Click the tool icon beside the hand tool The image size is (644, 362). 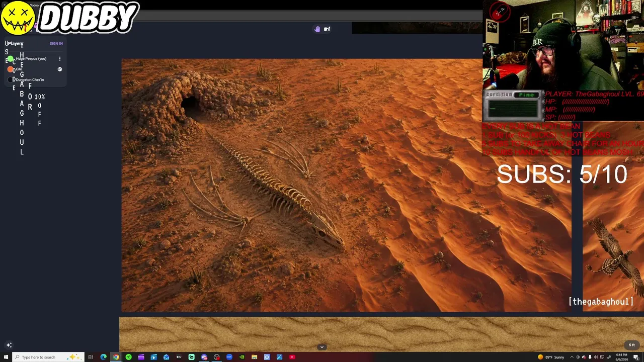click(327, 29)
